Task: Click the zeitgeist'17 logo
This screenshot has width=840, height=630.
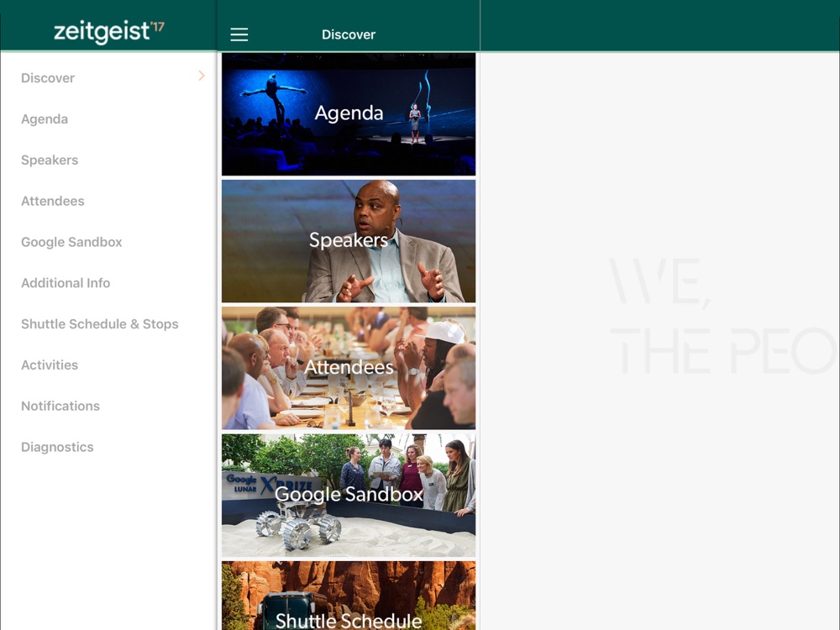Action: 108,32
